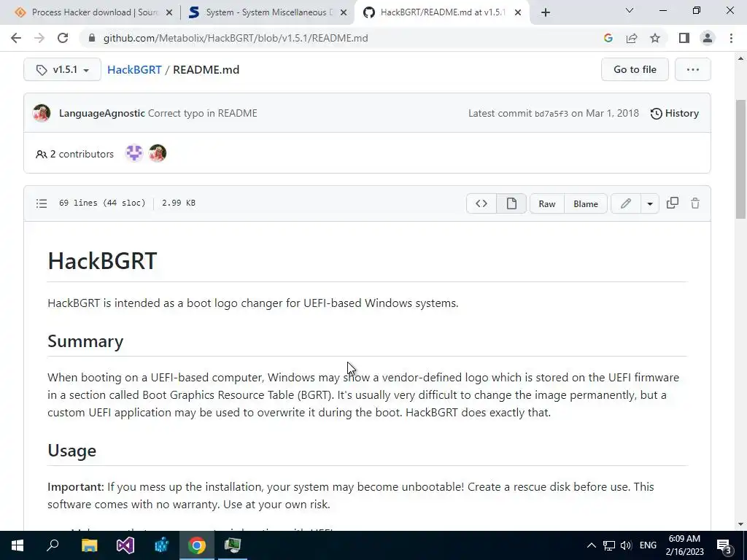Close the System Miscellaneous tab
The image size is (747, 560).
pyautogui.click(x=344, y=12)
